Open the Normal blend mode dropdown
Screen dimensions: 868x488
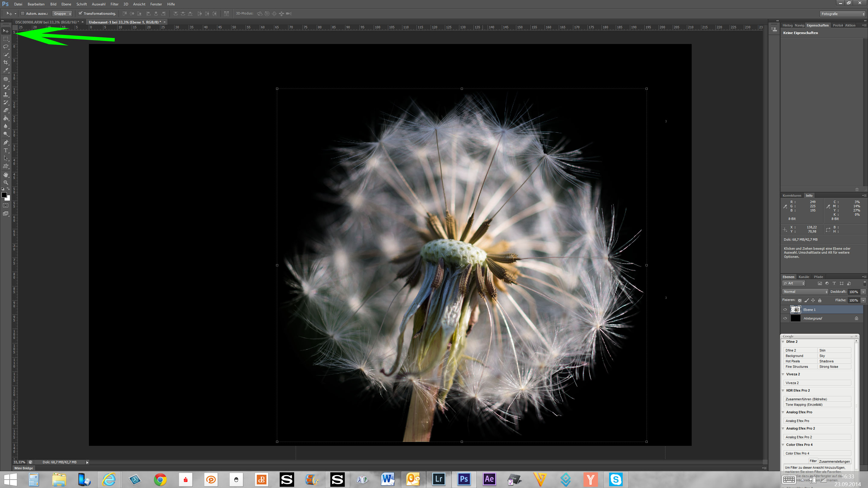click(805, 292)
